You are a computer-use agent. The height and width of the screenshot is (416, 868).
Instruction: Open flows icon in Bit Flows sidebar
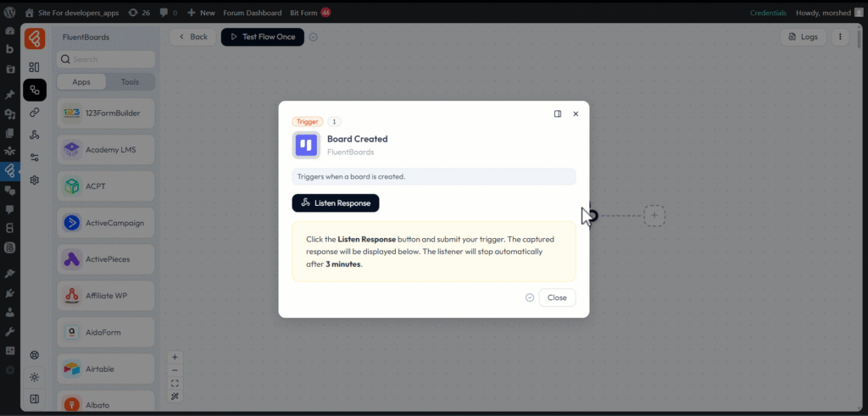(34, 90)
